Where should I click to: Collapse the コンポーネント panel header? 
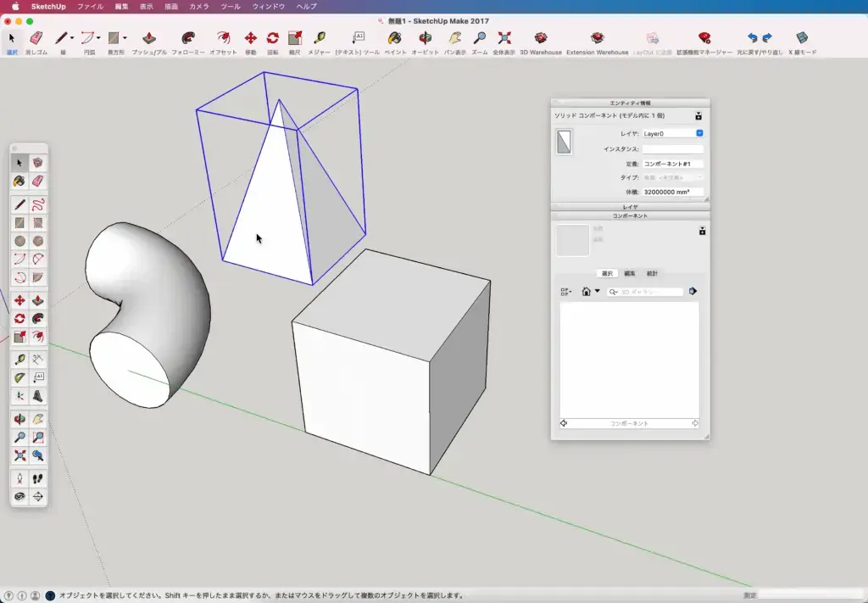(630, 216)
